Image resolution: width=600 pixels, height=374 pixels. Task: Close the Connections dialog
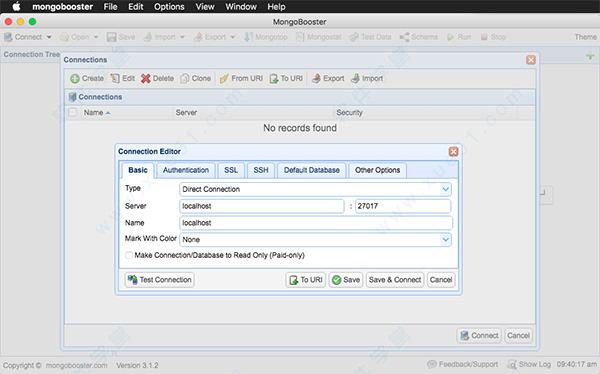[531, 60]
